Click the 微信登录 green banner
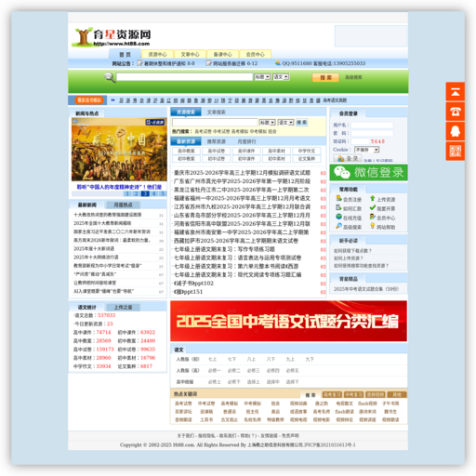The height and width of the screenshot is (476, 476). (x=368, y=172)
